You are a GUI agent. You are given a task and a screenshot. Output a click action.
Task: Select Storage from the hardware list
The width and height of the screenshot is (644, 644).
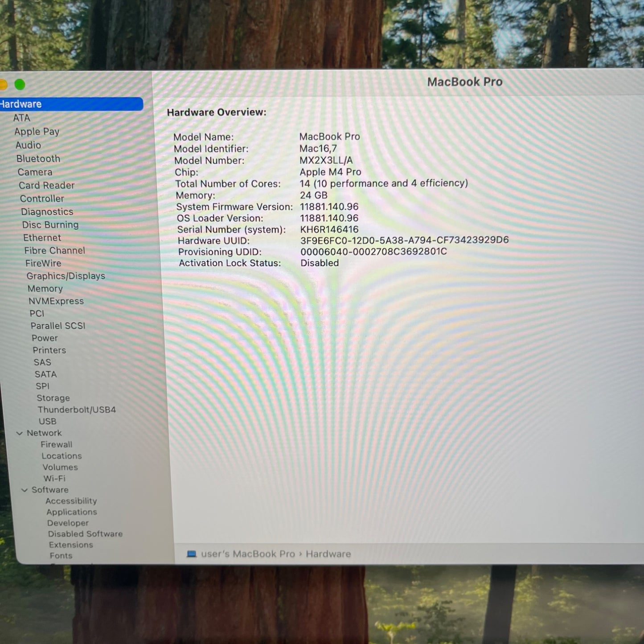point(53,398)
